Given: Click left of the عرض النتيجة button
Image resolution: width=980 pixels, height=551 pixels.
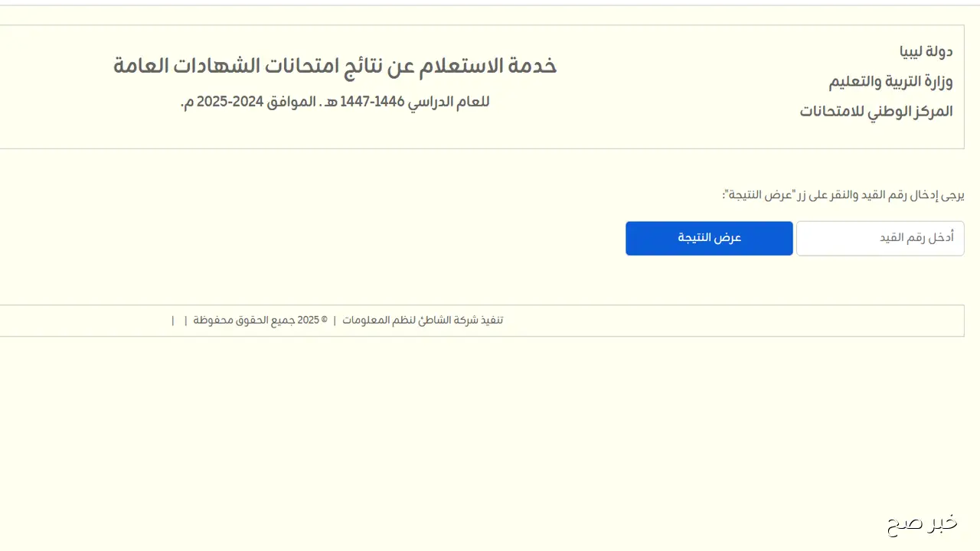Looking at the screenshot, I should click(536, 238).
